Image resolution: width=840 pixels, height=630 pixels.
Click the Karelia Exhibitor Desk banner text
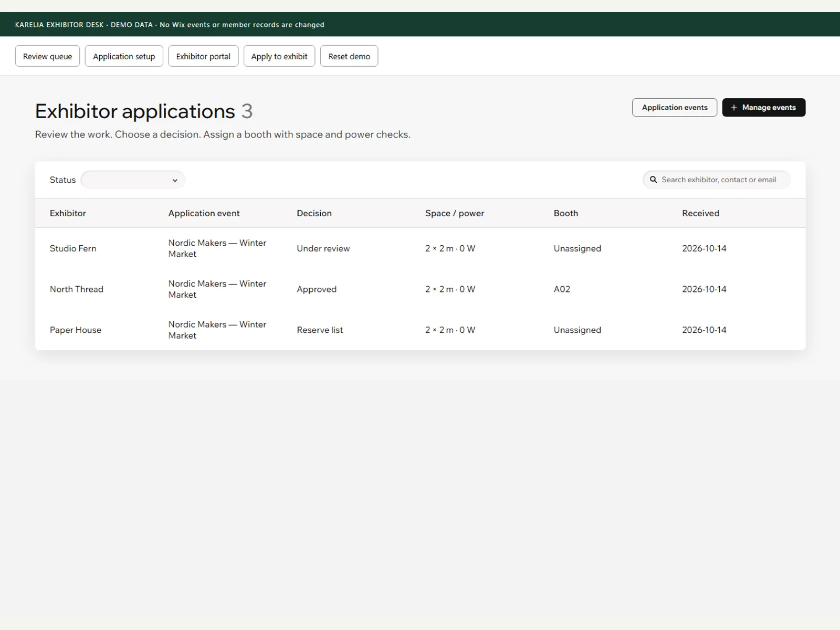pyautogui.click(x=170, y=25)
